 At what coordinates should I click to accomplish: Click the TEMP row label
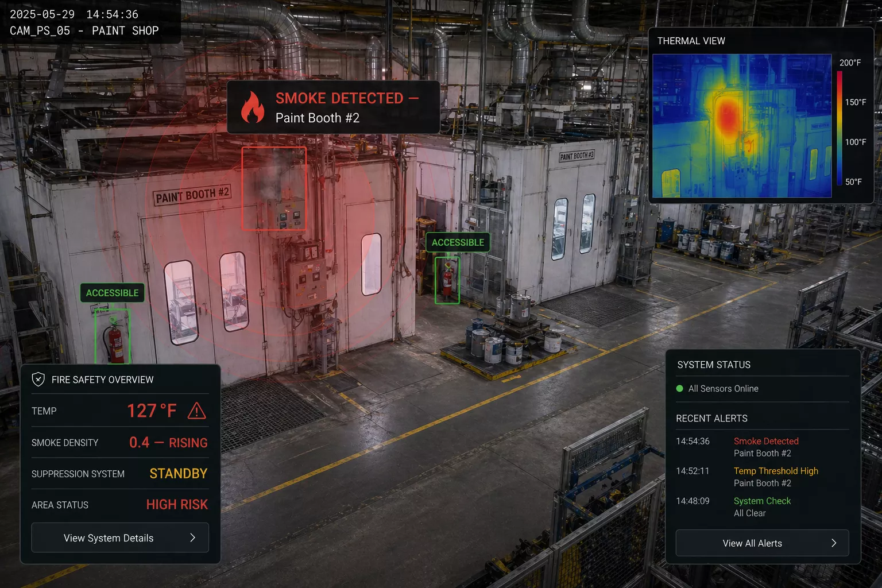pyautogui.click(x=44, y=411)
